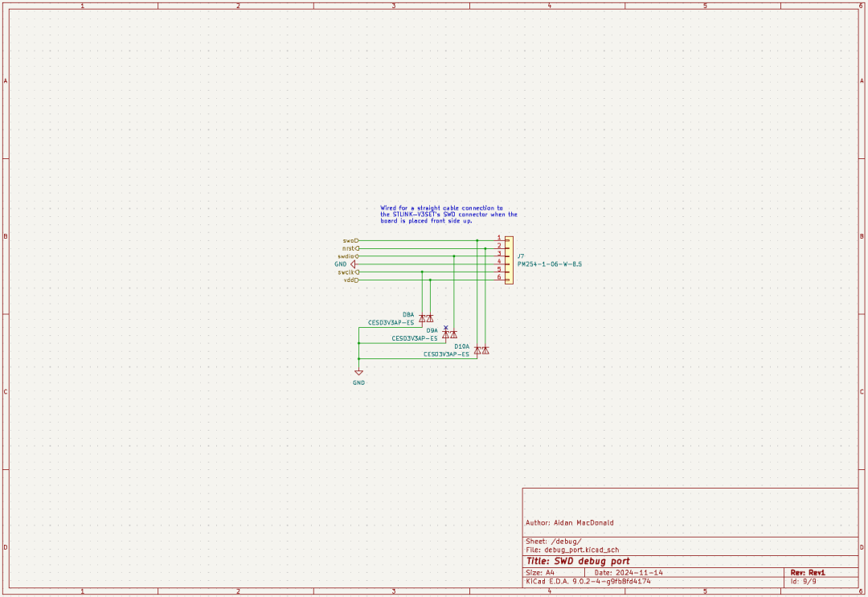Screen dimensions: 868x597
Task: Click the junction dot on the swo wire
Action: pos(477,241)
